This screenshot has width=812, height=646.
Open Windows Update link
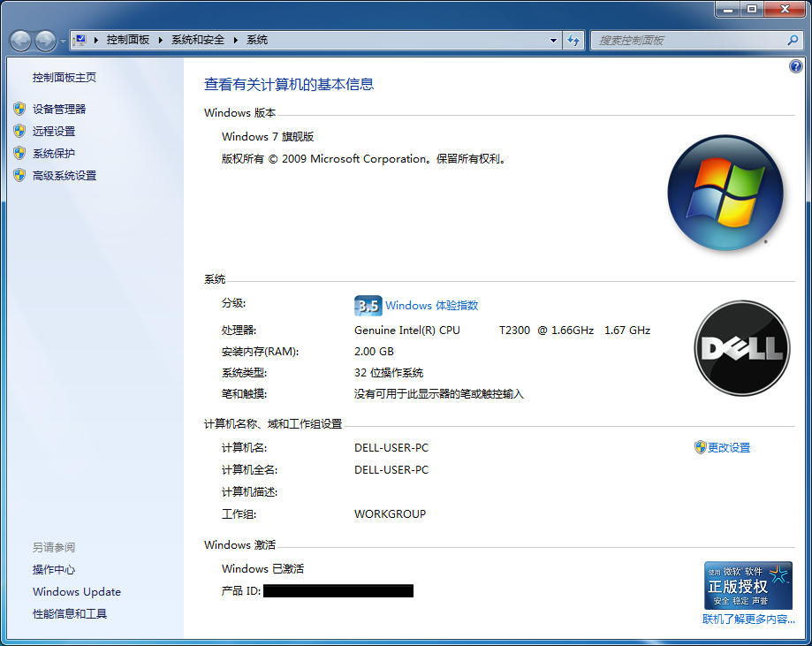point(77,591)
